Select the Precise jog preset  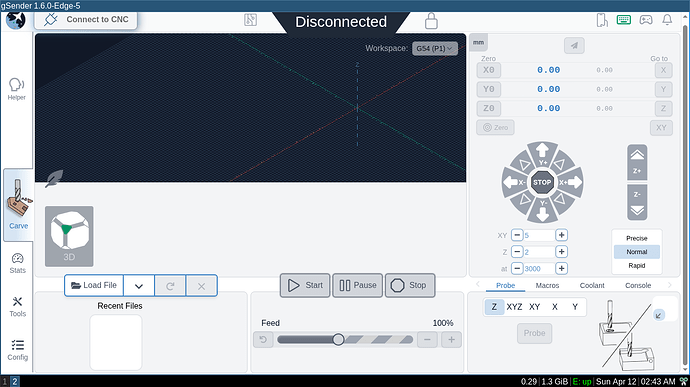point(637,238)
